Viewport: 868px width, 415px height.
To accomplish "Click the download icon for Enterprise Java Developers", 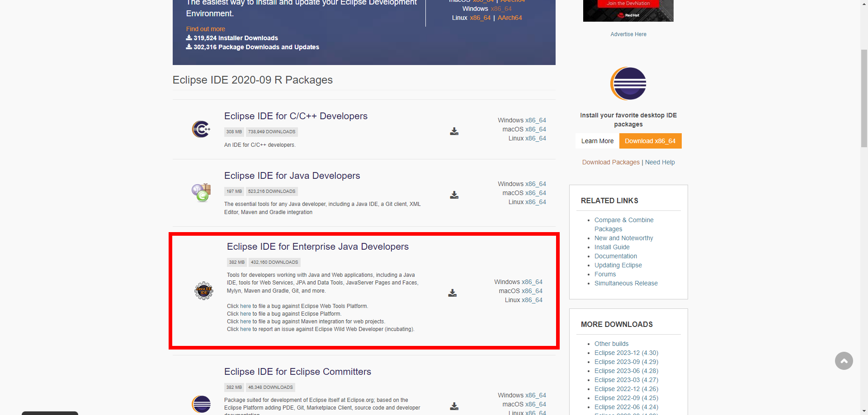I will tap(452, 293).
